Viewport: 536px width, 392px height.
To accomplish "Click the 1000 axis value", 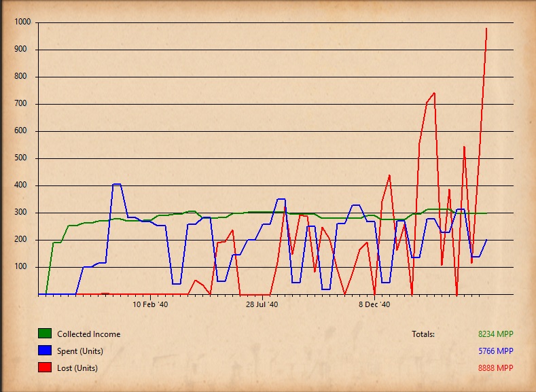I will (x=22, y=22).
